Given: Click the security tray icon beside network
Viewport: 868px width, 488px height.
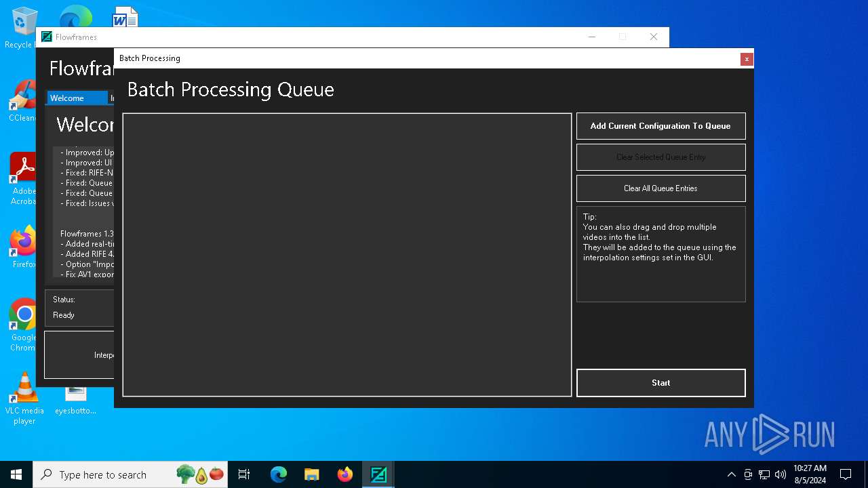Looking at the screenshot, I should pyautogui.click(x=748, y=474).
